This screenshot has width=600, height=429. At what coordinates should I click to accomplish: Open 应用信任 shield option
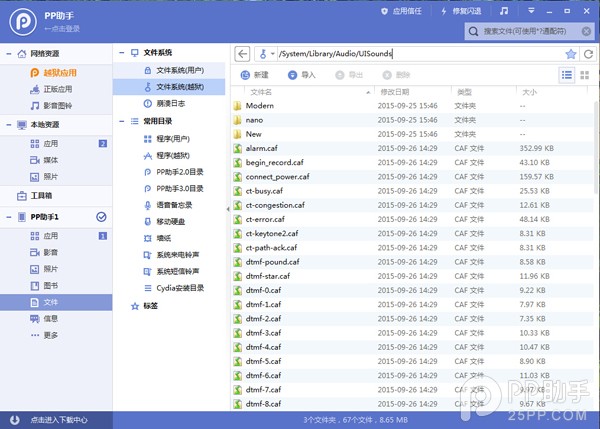pyautogui.click(x=401, y=11)
